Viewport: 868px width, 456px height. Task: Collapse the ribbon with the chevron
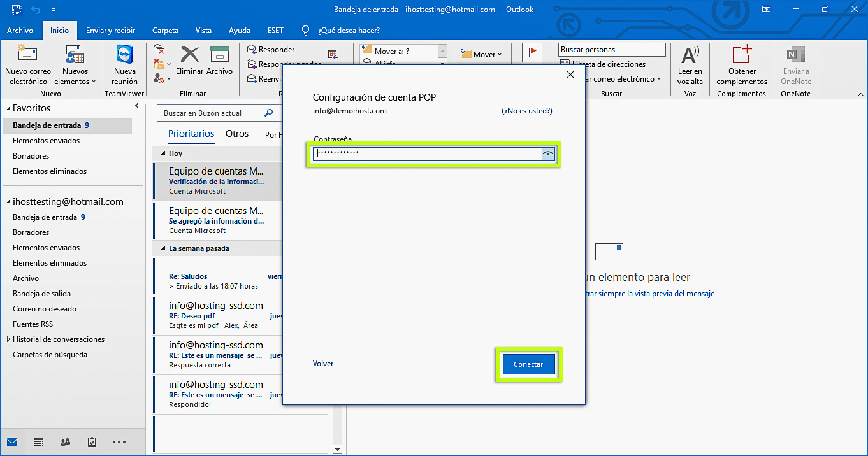click(x=860, y=94)
